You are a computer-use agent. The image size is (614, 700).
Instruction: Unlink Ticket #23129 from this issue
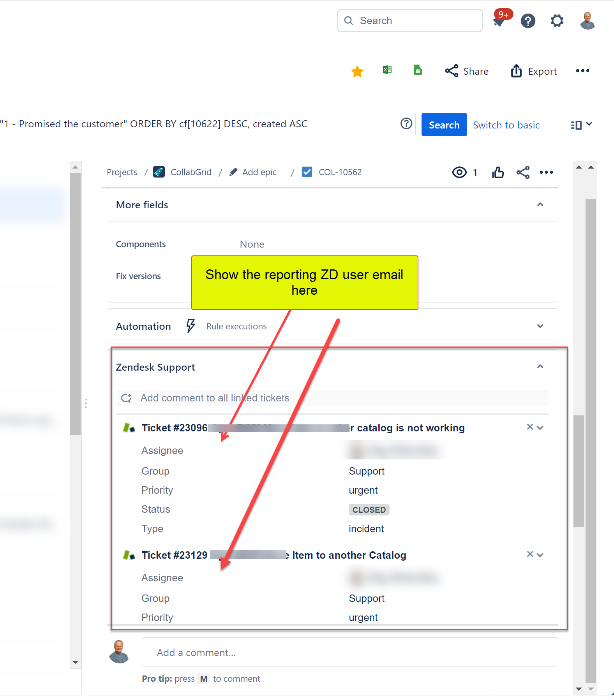530,554
